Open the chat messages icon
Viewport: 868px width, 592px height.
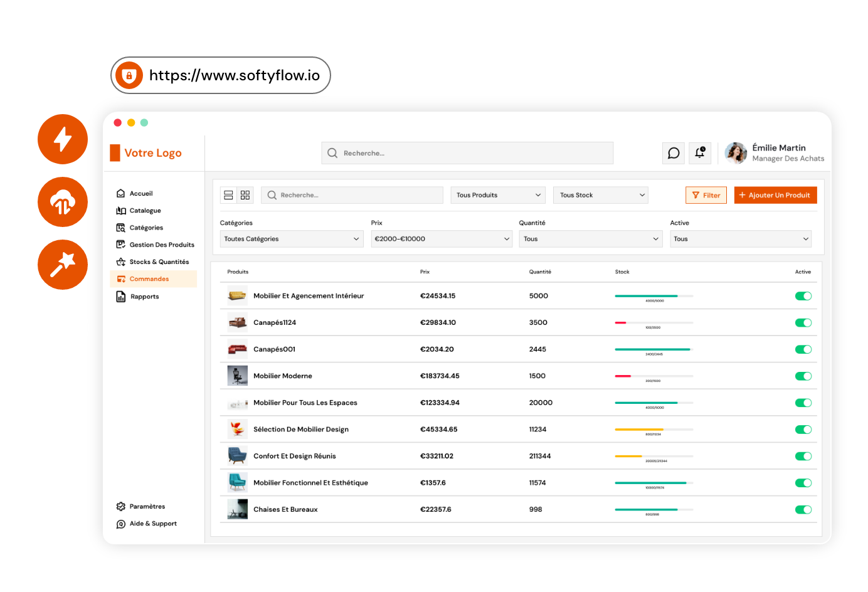673,153
